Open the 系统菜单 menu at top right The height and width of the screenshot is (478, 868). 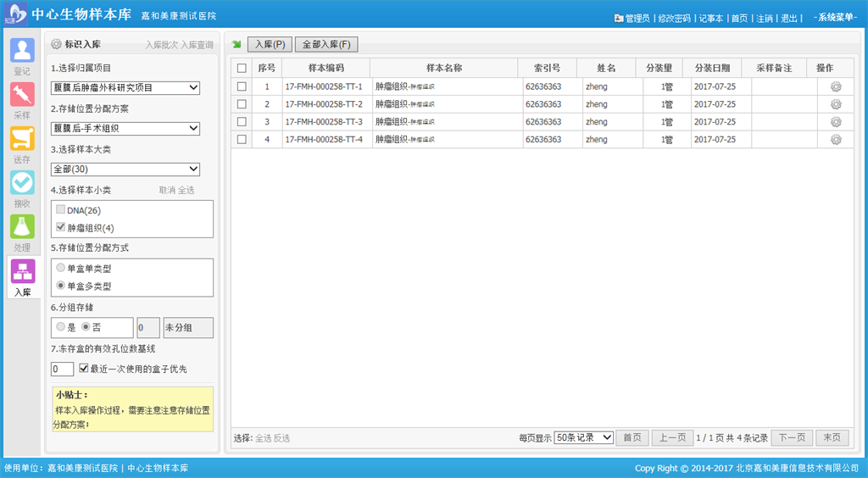tap(835, 18)
